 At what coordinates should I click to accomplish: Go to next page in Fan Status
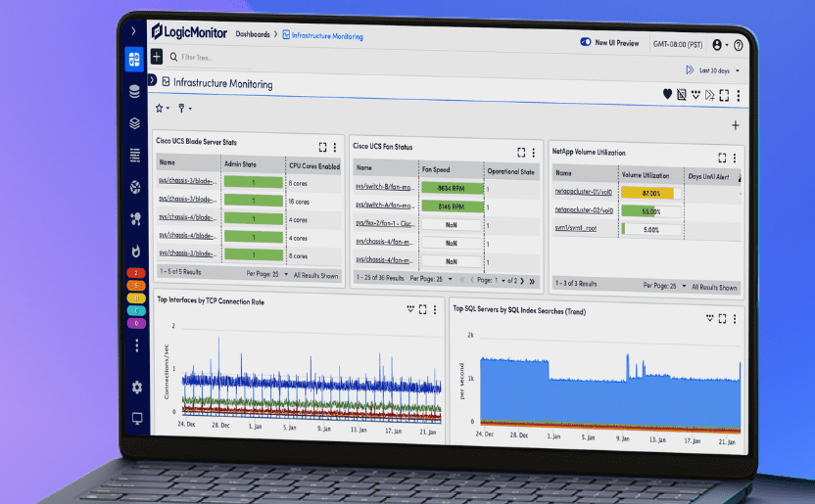pyautogui.click(x=522, y=281)
